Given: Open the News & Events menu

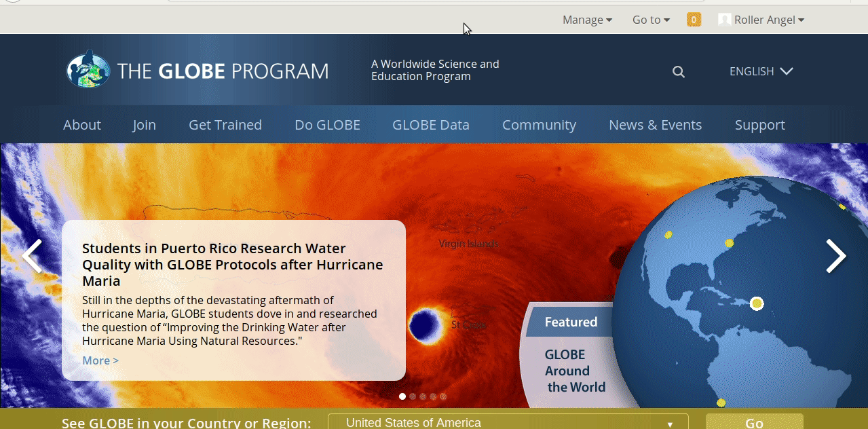Looking at the screenshot, I should click(656, 125).
